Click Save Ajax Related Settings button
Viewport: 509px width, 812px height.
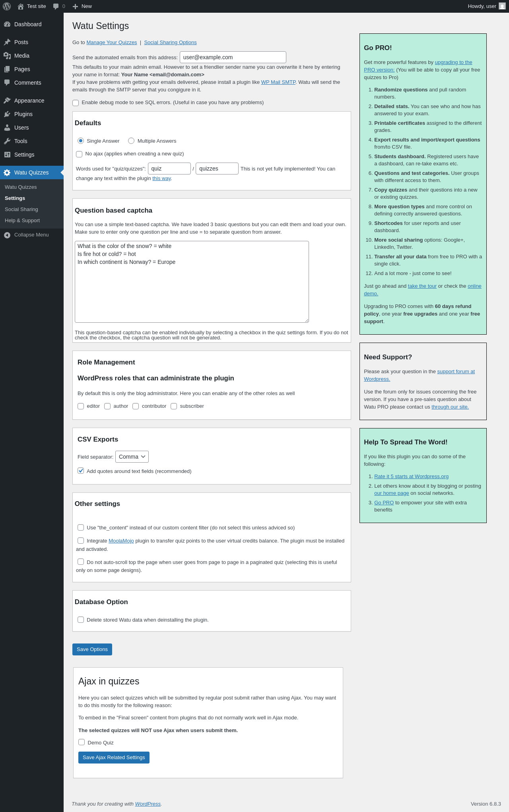pos(114,758)
